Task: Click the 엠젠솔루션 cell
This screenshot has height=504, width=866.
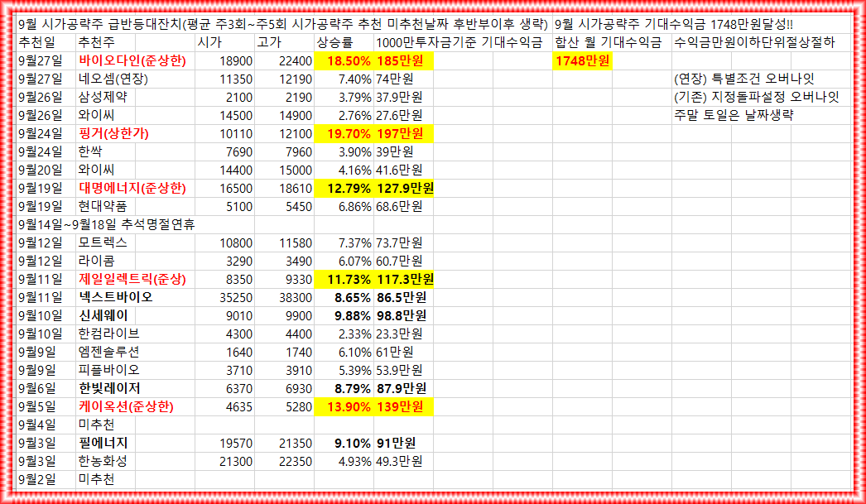Action: [108, 353]
